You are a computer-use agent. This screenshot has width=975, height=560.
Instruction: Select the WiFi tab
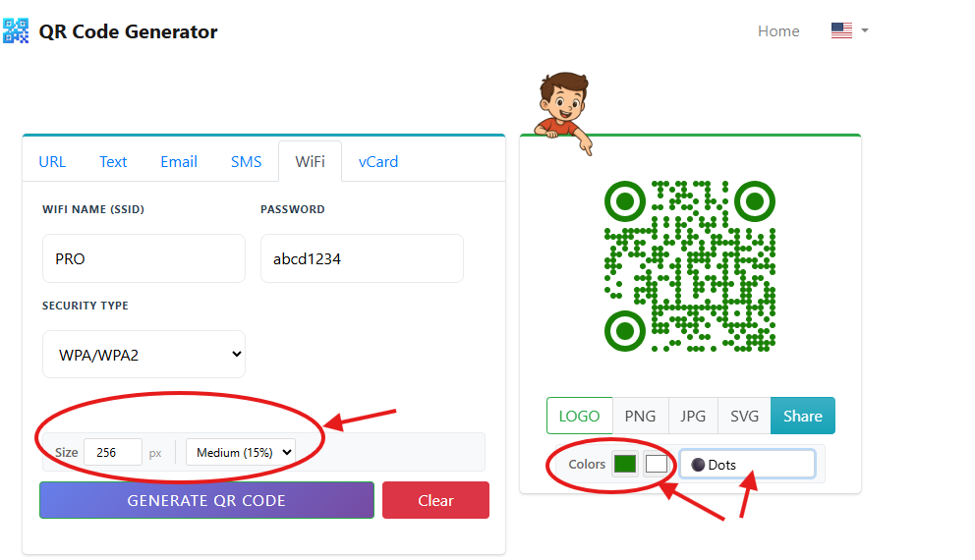311,161
